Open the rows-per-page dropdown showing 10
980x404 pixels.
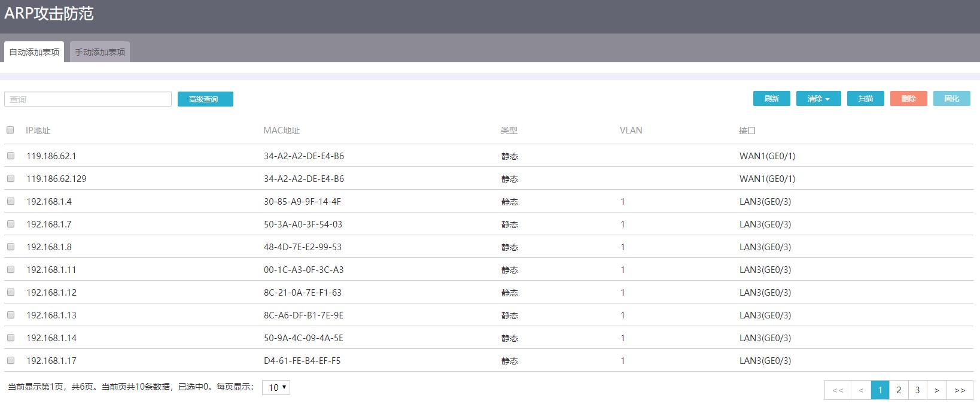point(276,387)
